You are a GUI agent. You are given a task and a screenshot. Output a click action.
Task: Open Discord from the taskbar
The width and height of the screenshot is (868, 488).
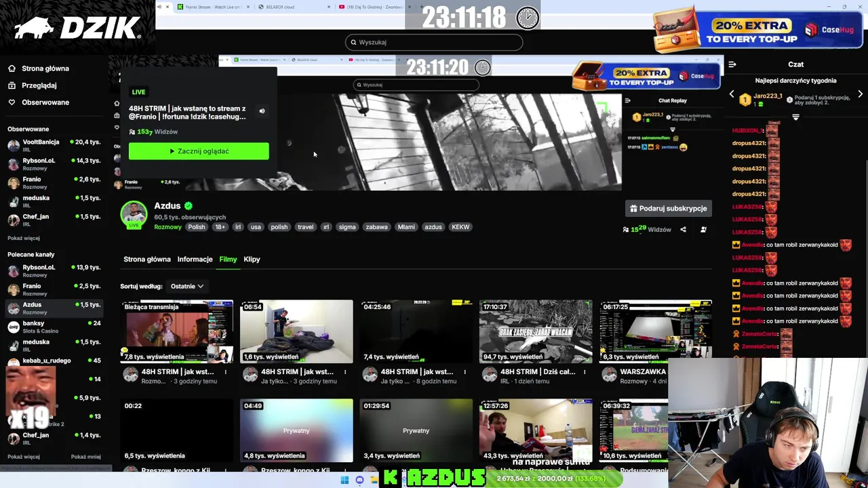click(359, 480)
